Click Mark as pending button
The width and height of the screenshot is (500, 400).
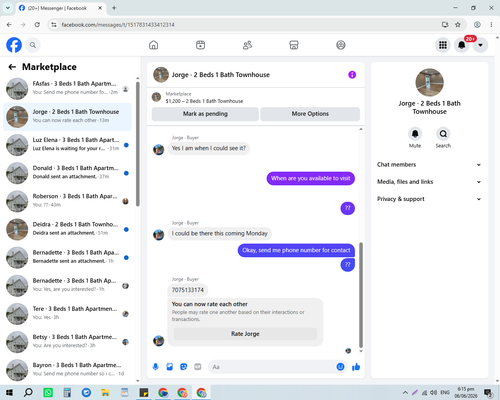[205, 114]
